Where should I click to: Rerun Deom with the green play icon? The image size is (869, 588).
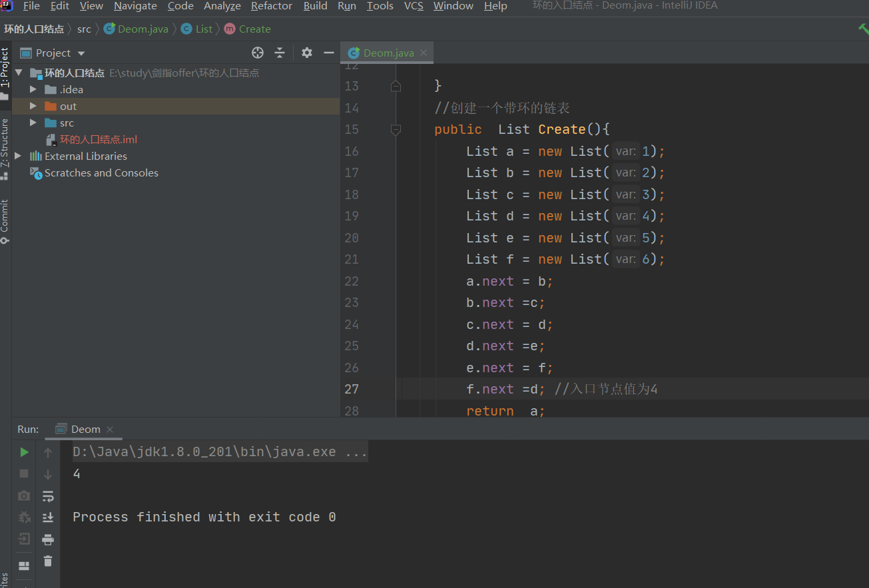click(24, 452)
